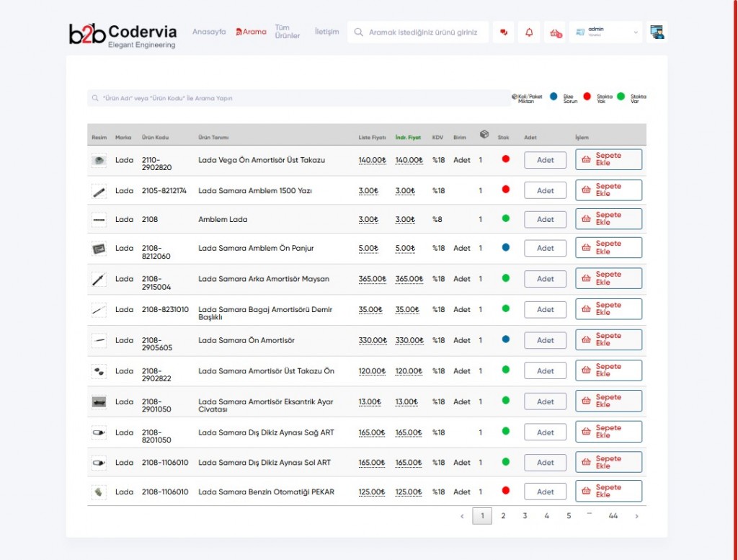Click the previous page left chevron
This screenshot has width=738, height=560.
click(x=462, y=516)
